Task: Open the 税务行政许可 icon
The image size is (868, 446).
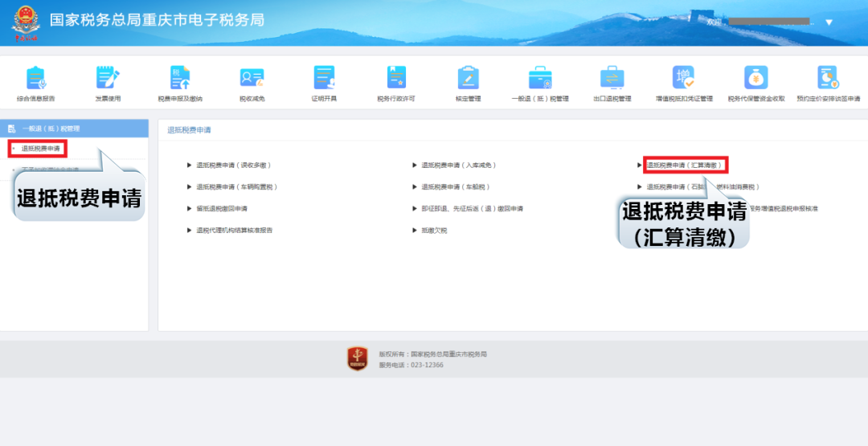Action: point(395,77)
